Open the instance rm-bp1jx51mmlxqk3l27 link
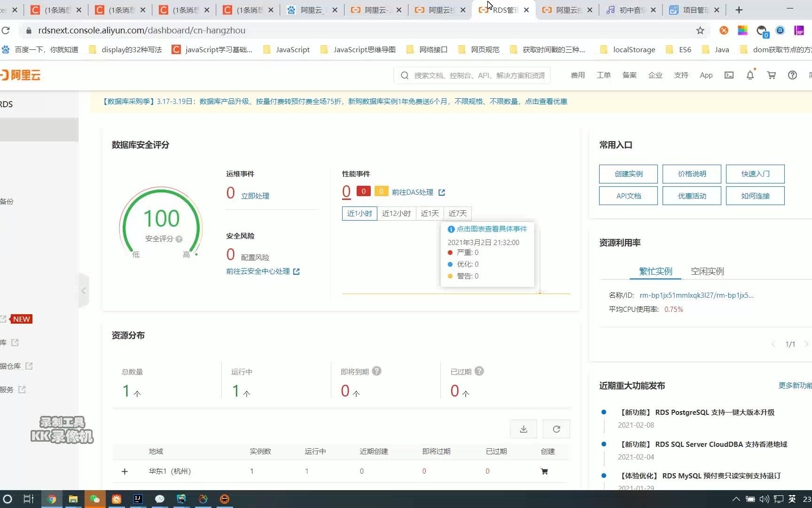Image resolution: width=812 pixels, height=508 pixels. click(696, 295)
